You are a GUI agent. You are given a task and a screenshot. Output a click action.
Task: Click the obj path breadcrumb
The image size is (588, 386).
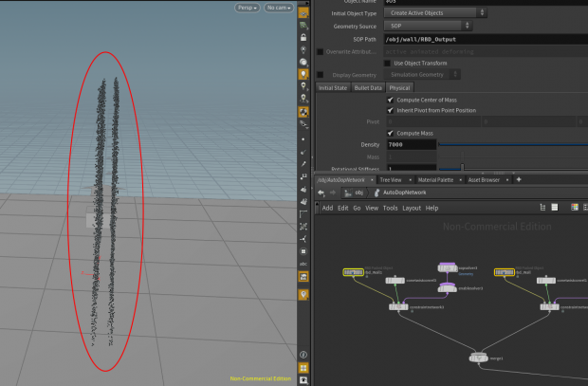354,193
